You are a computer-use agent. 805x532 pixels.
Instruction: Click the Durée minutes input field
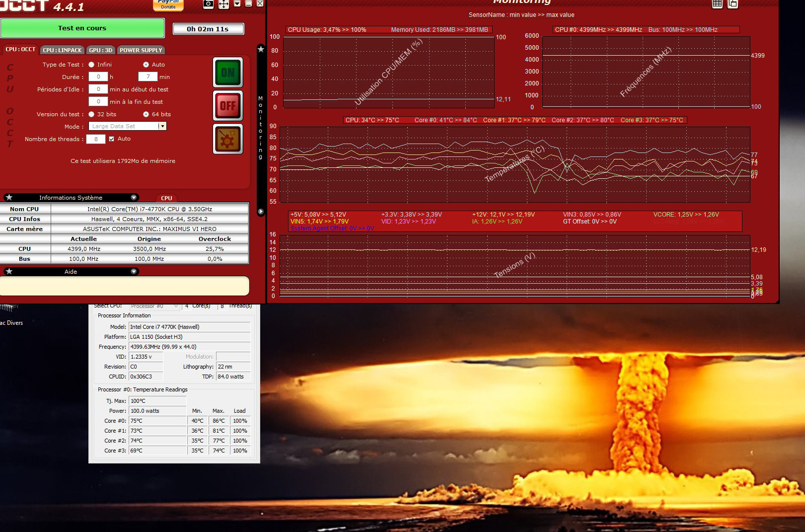click(148, 76)
